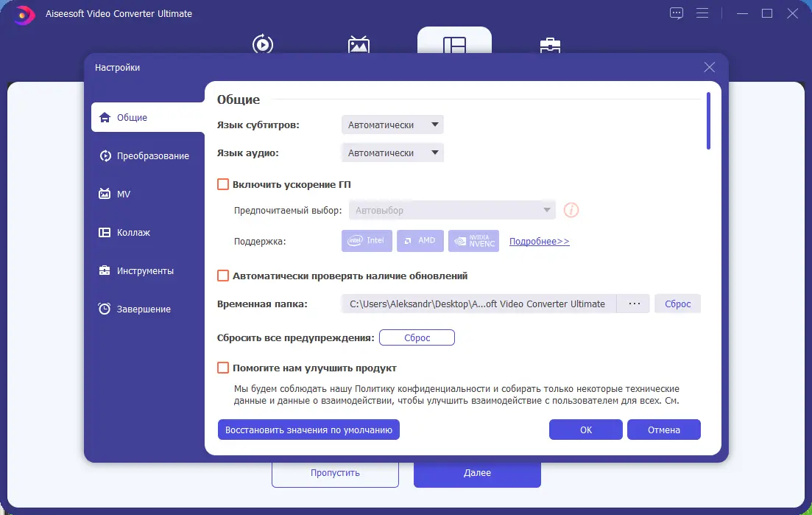Expand the Предпочитаемый выбор dropdown

pos(452,211)
